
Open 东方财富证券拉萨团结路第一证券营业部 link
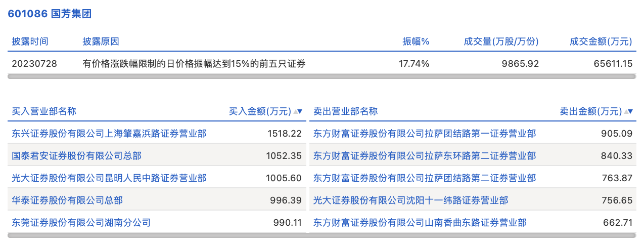[425, 134]
